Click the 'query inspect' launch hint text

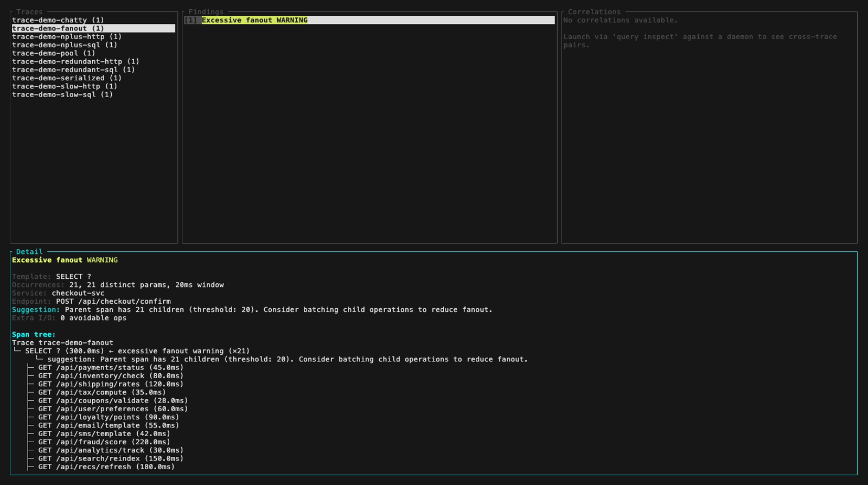coord(700,41)
